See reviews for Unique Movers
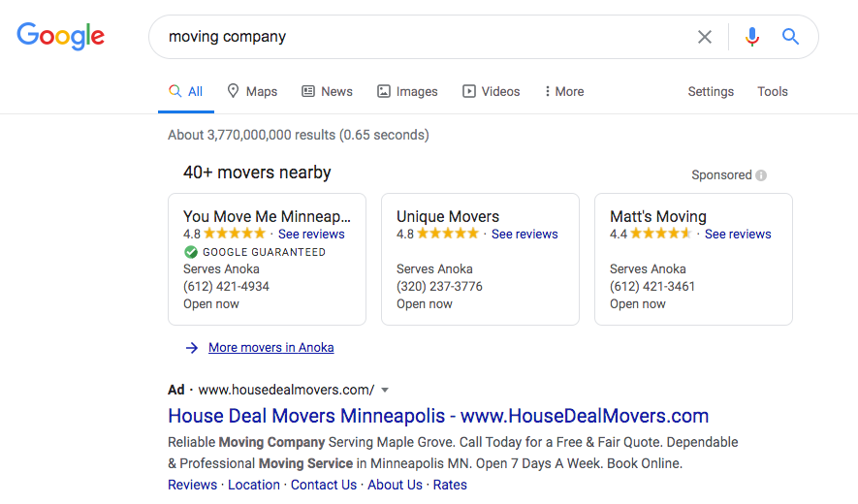The image size is (858, 504). coord(524,234)
